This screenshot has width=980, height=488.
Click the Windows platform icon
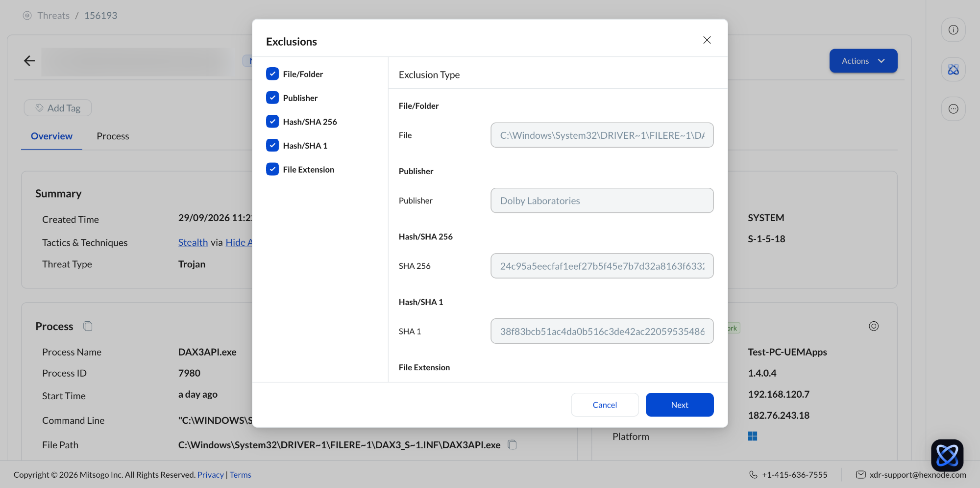753,436
